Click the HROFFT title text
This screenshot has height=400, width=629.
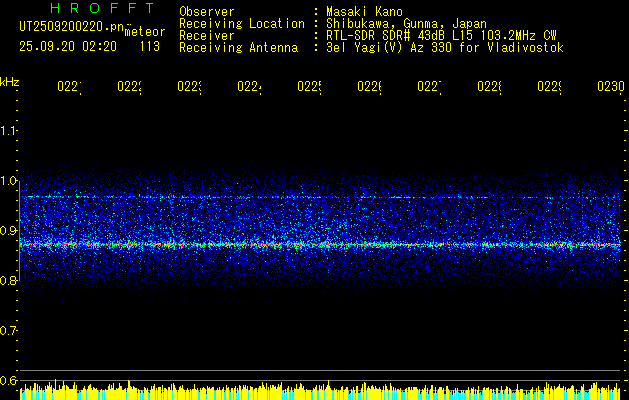coord(103,8)
